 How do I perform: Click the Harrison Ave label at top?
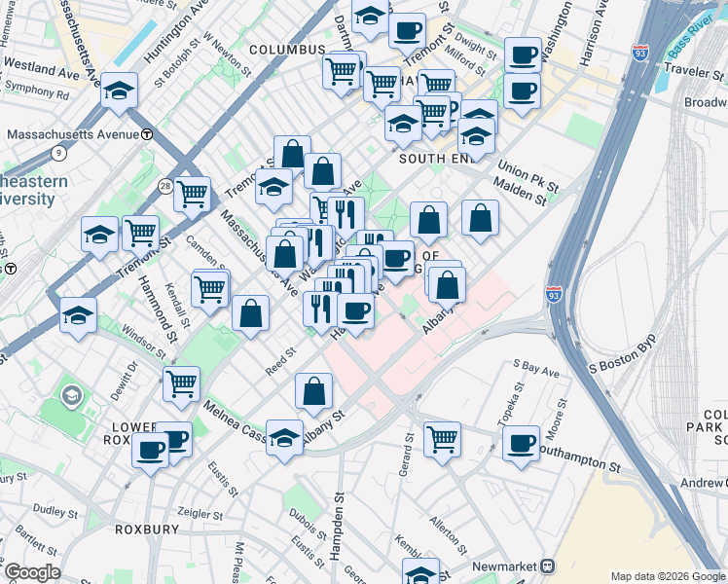[x=594, y=32]
